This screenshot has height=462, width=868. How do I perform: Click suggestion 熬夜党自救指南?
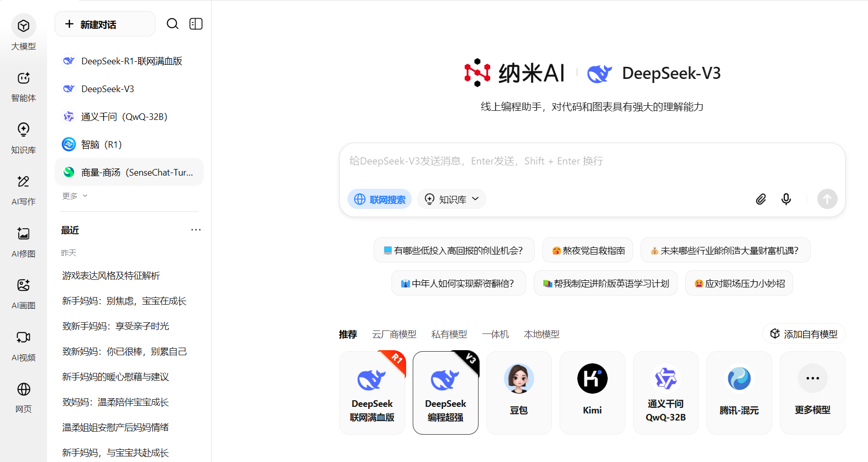(x=587, y=250)
